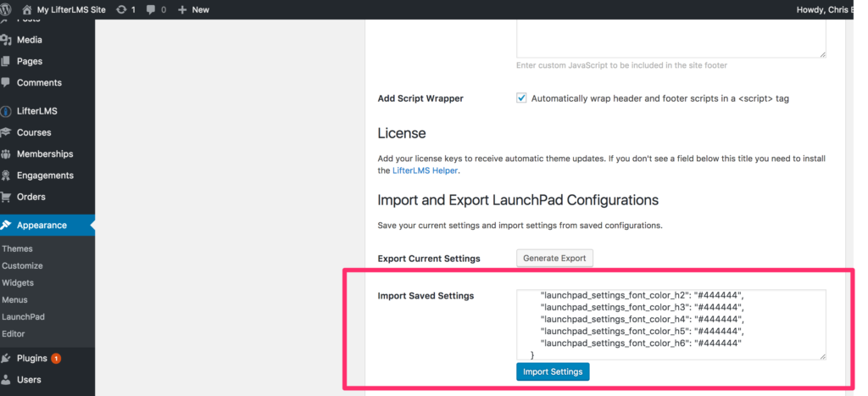868x396 pixels.
Task: Grab the Import Saved Settings textarea resize handle
Action: point(822,357)
